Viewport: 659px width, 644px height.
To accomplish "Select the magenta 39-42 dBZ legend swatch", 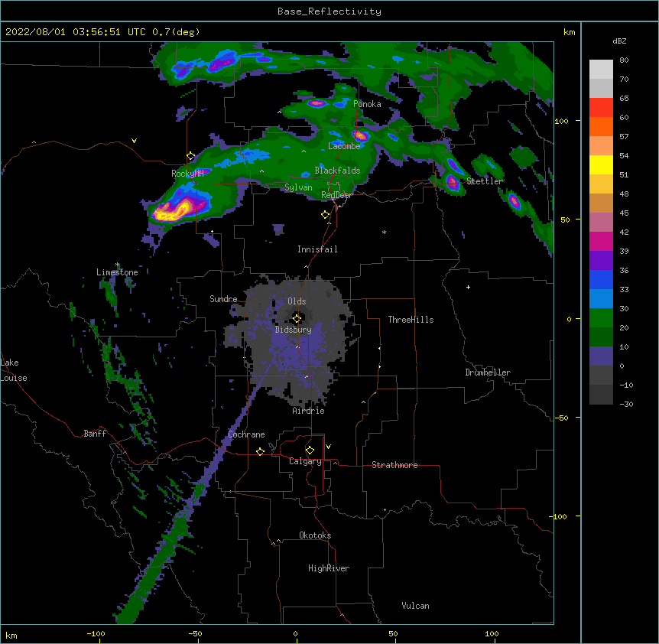I will click(x=601, y=241).
